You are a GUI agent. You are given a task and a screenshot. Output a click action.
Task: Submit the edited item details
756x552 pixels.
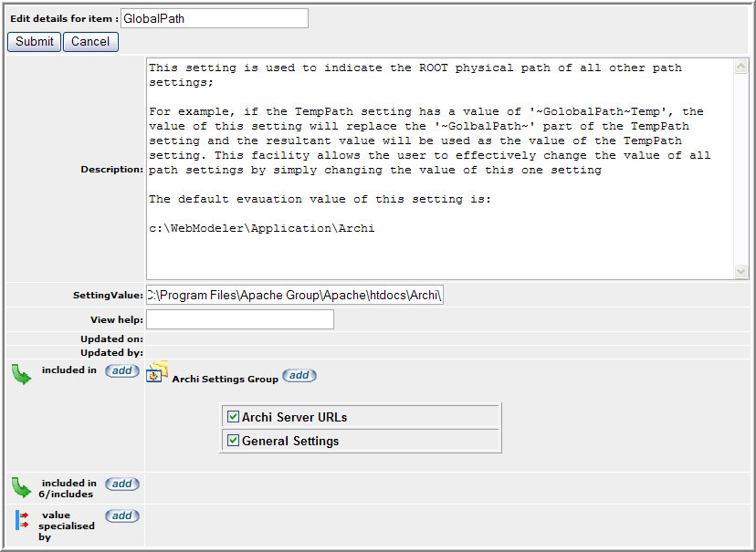[x=35, y=41]
